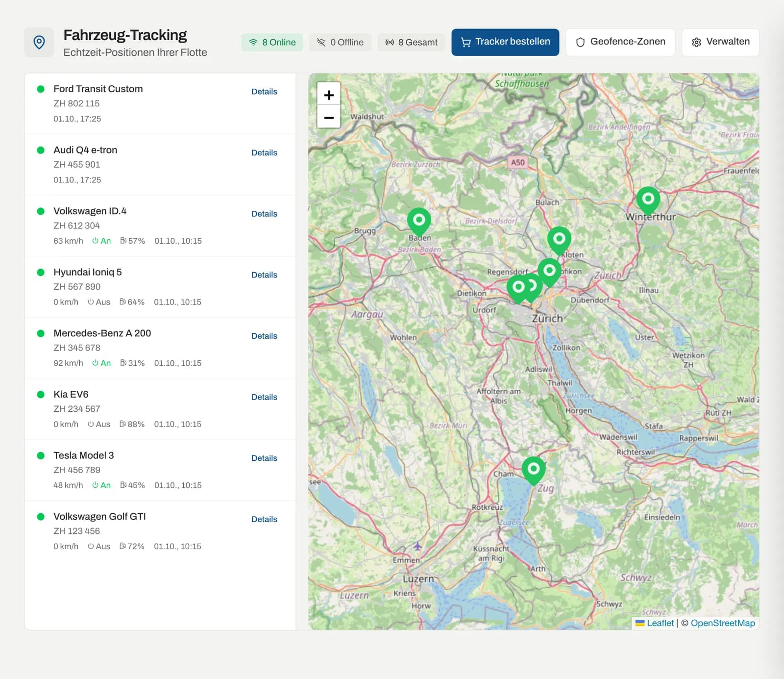This screenshot has width=784, height=679.
Task: Open the Tracker bestellen button
Action: click(x=505, y=42)
